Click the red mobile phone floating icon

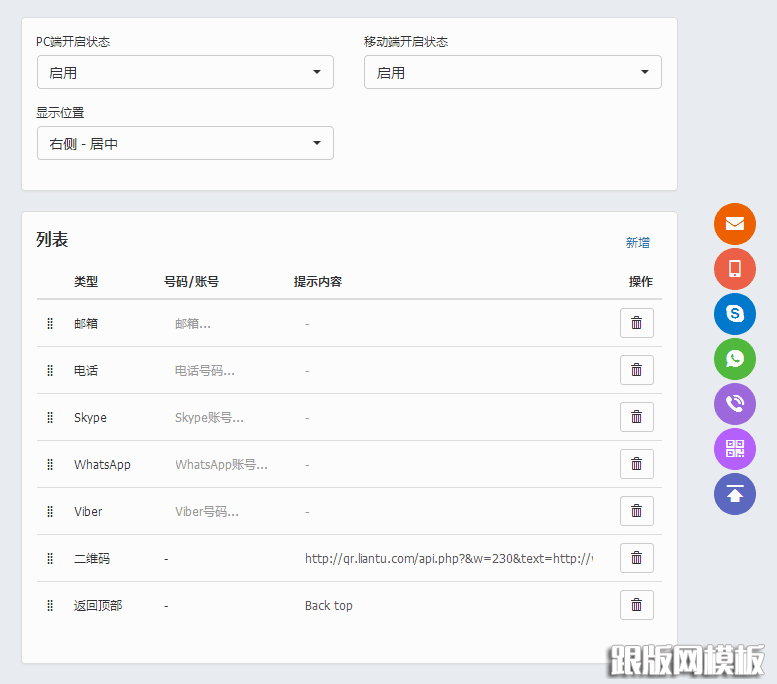click(735, 269)
